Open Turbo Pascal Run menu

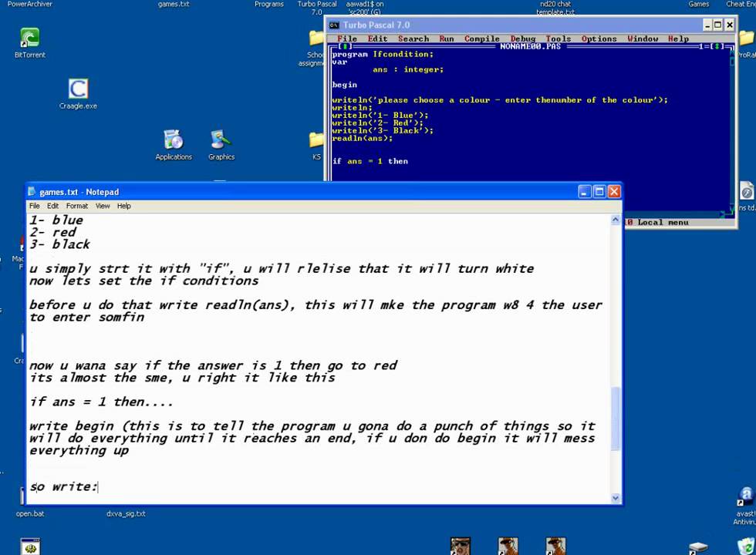click(447, 39)
